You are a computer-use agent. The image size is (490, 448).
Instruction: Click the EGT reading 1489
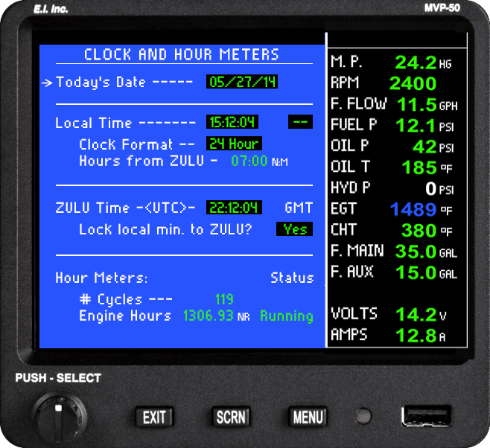coord(413,209)
